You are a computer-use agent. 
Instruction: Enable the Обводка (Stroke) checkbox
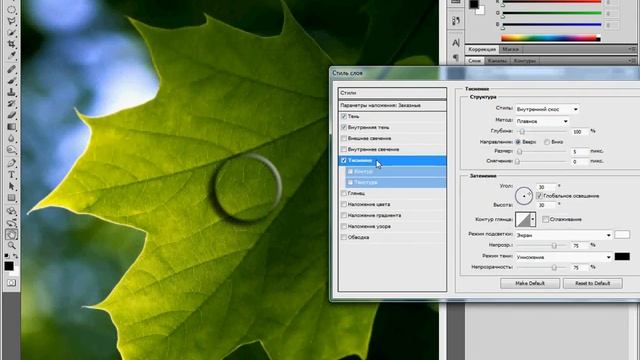pos(344,237)
